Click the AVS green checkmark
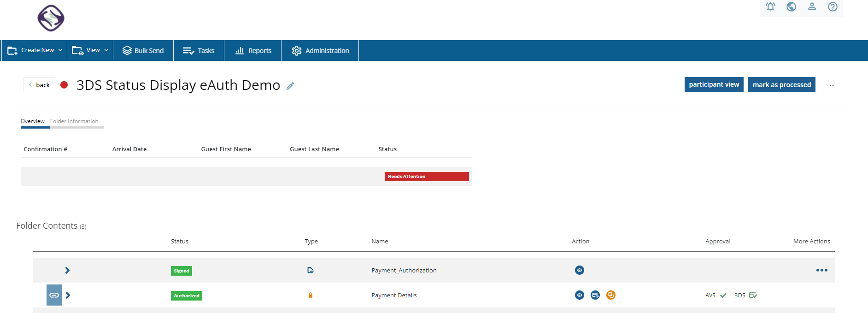The width and height of the screenshot is (868, 313). point(723,295)
